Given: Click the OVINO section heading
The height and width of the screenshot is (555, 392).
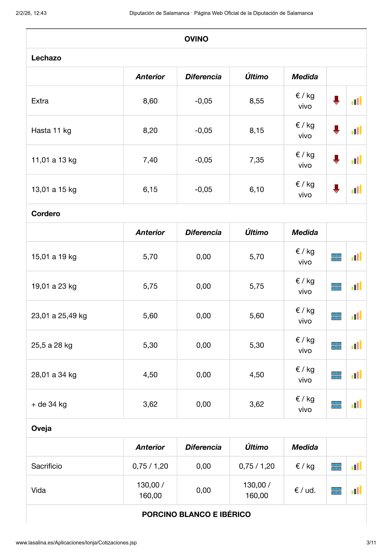Looking at the screenshot, I should pos(196,39).
